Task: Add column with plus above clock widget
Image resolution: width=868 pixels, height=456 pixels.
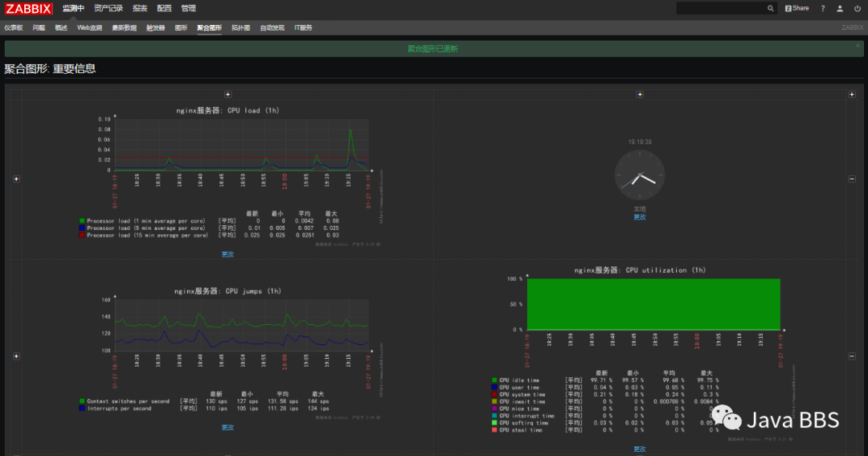Action: pyautogui.click(x=640, y=95)
